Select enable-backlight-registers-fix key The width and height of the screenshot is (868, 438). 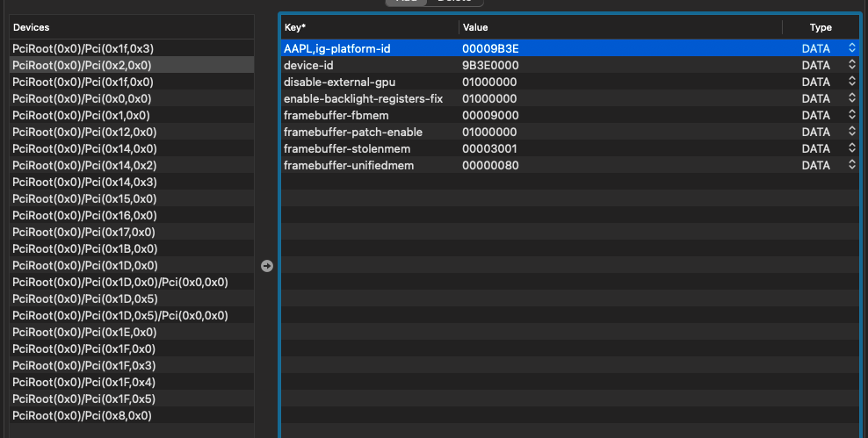coord(363,99)
